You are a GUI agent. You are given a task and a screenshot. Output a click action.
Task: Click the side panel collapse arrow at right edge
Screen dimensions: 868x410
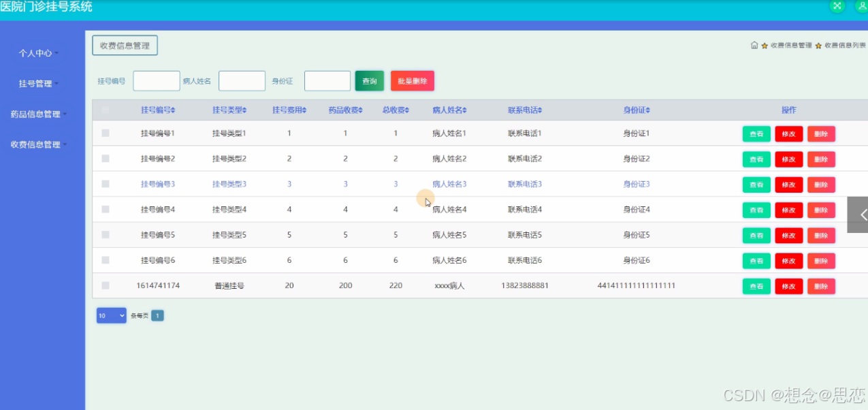[858, 215]
